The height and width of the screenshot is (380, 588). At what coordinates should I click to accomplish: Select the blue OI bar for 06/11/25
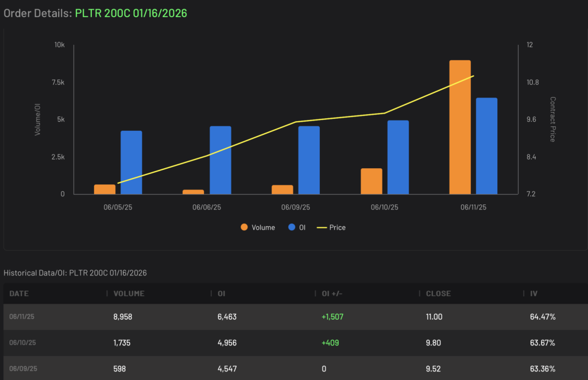[486, 146]
